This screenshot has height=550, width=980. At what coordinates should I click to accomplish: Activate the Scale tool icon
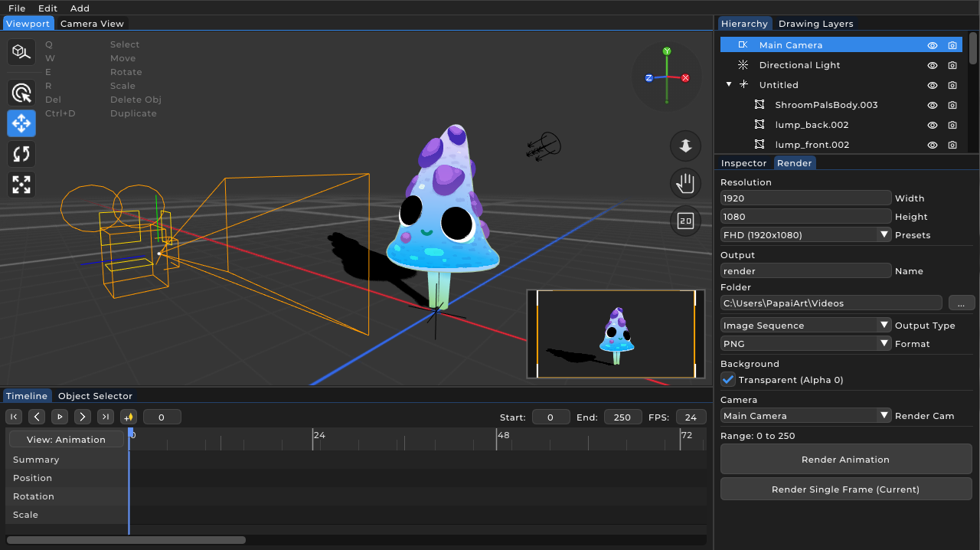[21, 185]
